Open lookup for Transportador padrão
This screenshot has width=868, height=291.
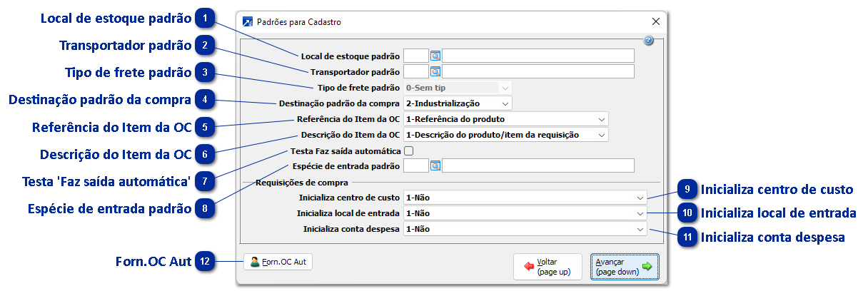(435, 71)
